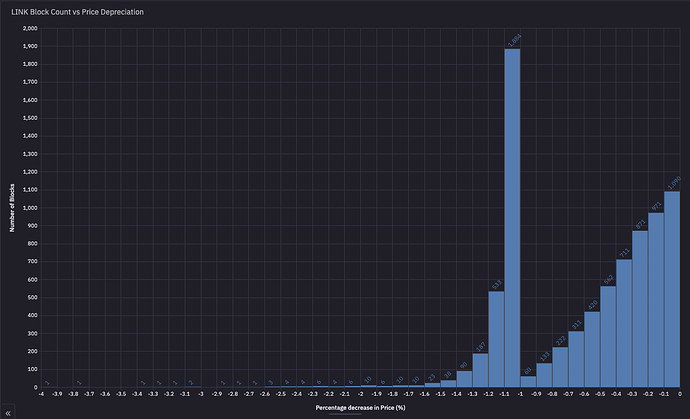The image size is (690, 419).
Task: Click the x-axis tick label -1
Action: click(520, 394)
